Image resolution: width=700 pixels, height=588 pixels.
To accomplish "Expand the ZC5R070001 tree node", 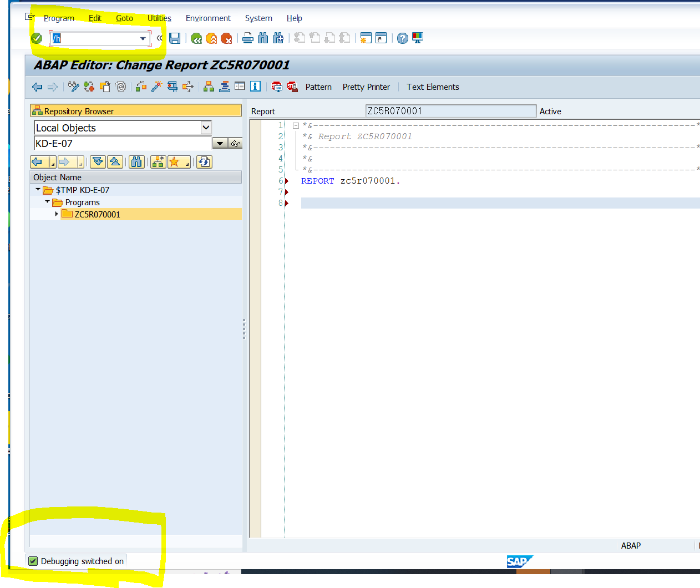I will click(57, 214).
